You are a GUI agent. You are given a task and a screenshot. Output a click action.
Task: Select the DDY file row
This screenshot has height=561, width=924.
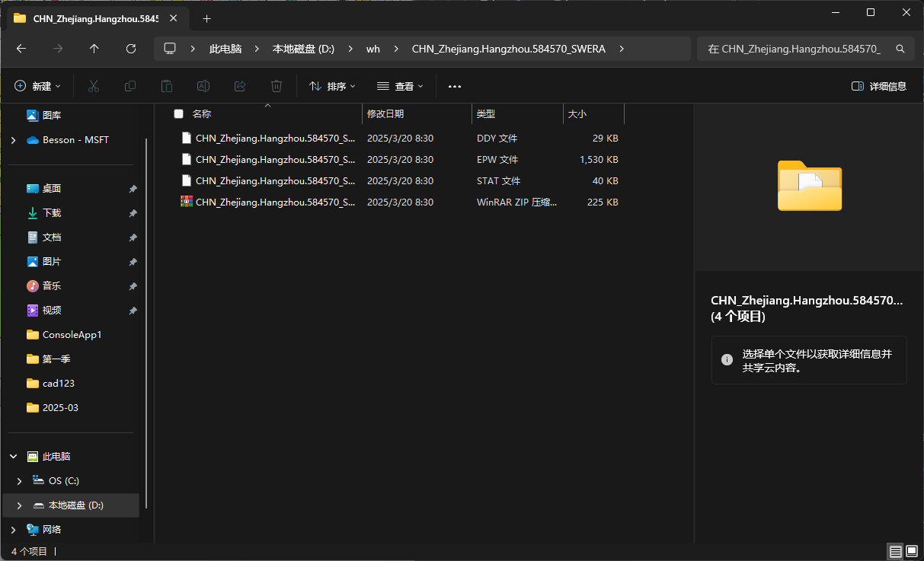tap(400, 139)
